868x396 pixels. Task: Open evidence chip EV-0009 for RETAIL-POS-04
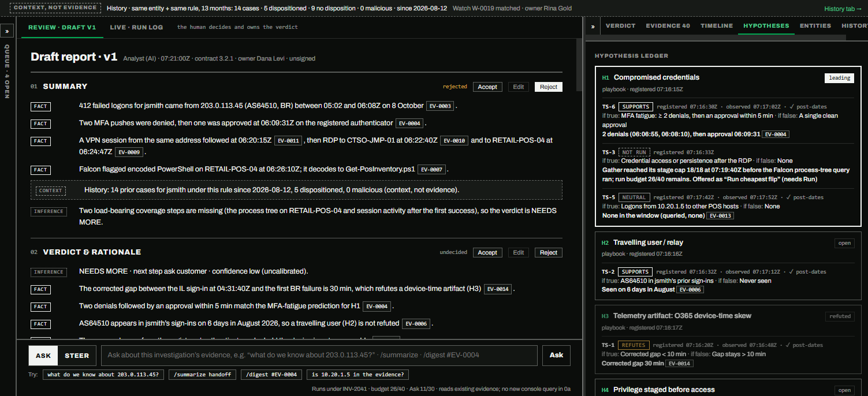[x=129, y=152]
